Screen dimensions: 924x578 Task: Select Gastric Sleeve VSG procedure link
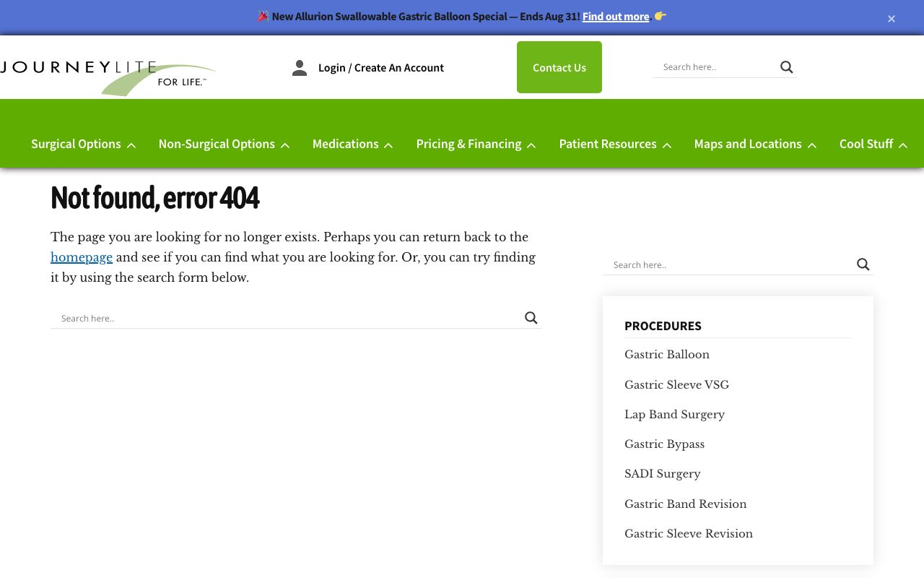tap(676, 384)
